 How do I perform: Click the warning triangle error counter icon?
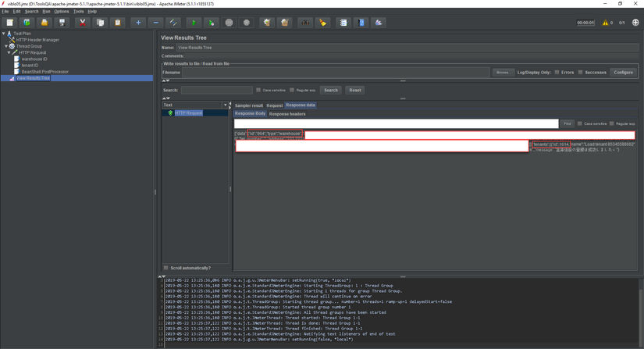coord(605,23)
